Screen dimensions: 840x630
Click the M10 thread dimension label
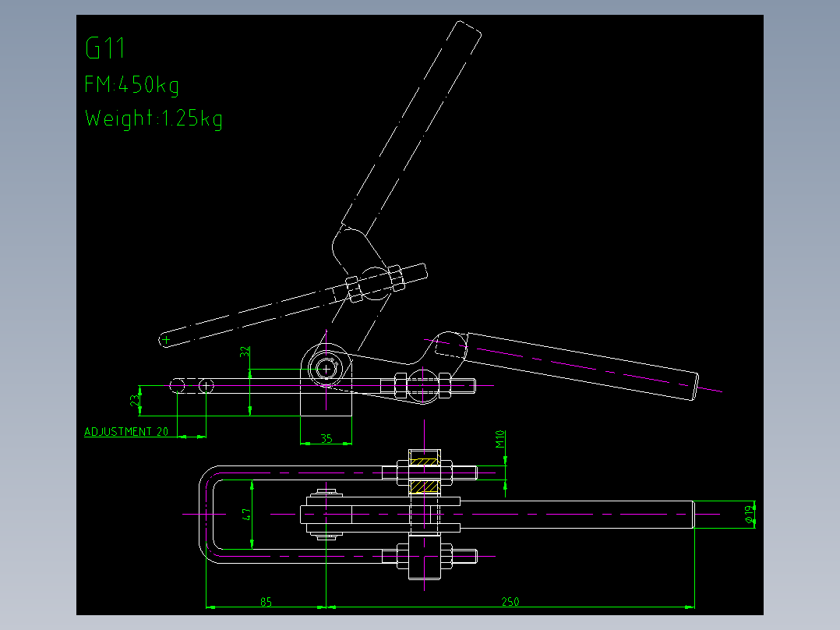(499, 440)
